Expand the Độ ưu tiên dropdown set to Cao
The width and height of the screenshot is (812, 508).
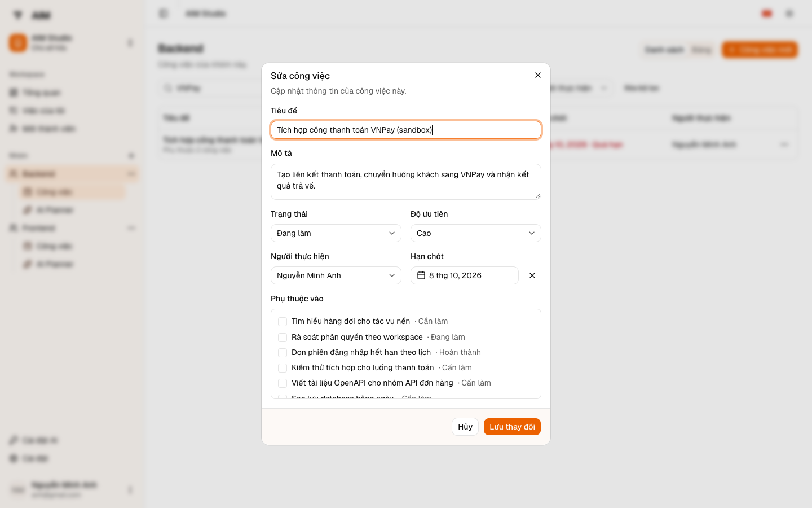pos(476,233)
